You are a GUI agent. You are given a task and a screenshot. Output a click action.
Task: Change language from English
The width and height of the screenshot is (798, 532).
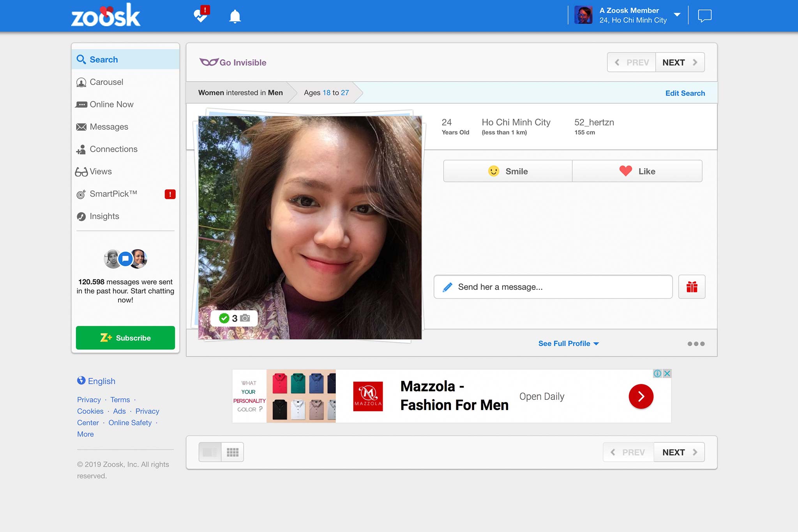pos(96,381)
